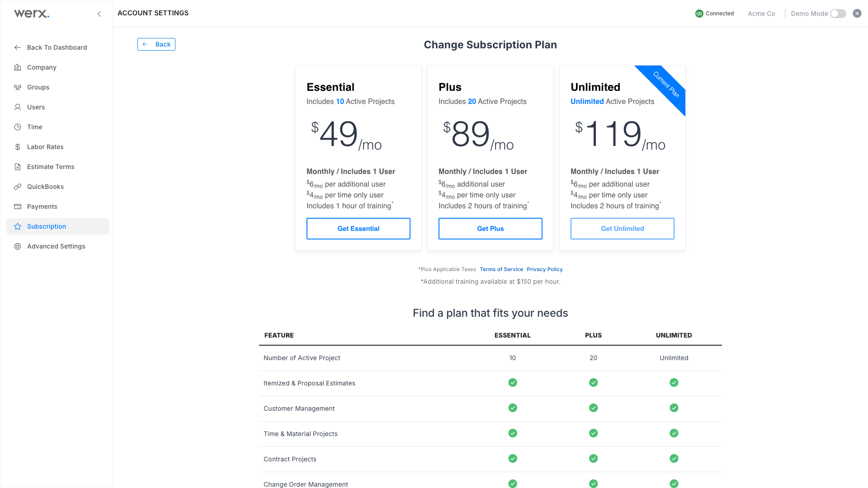Click the QuickBooks link icon
This screenshot has height=488, width=868.
tap(18, 187)
